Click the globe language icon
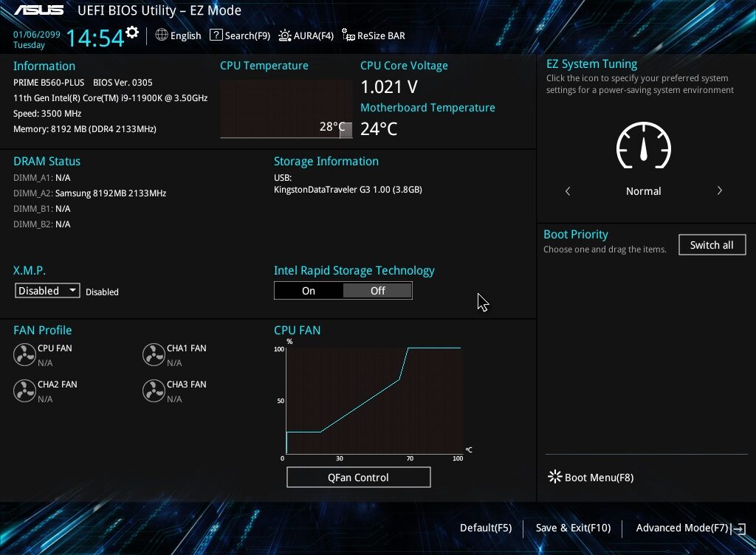The image size is (756, 555). coord(162,35)
